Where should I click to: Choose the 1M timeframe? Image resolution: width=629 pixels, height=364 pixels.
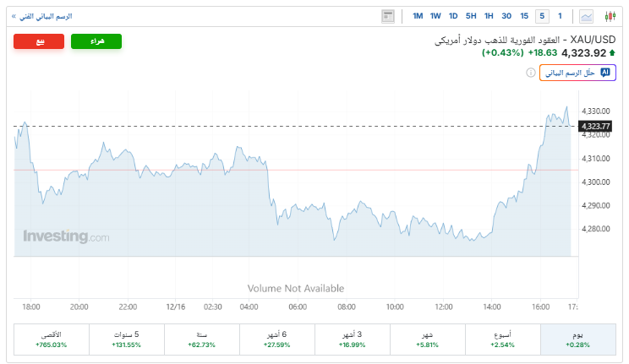[418, 16]
